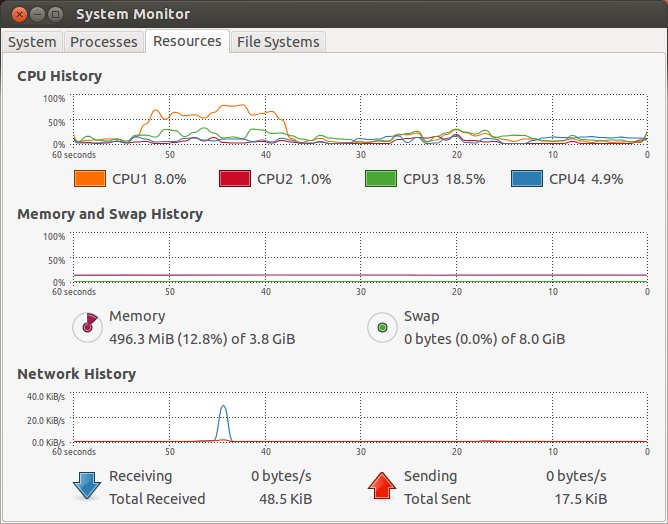Switch to the System tab
This screenshot has height=524, width=668.
point(32,42)
